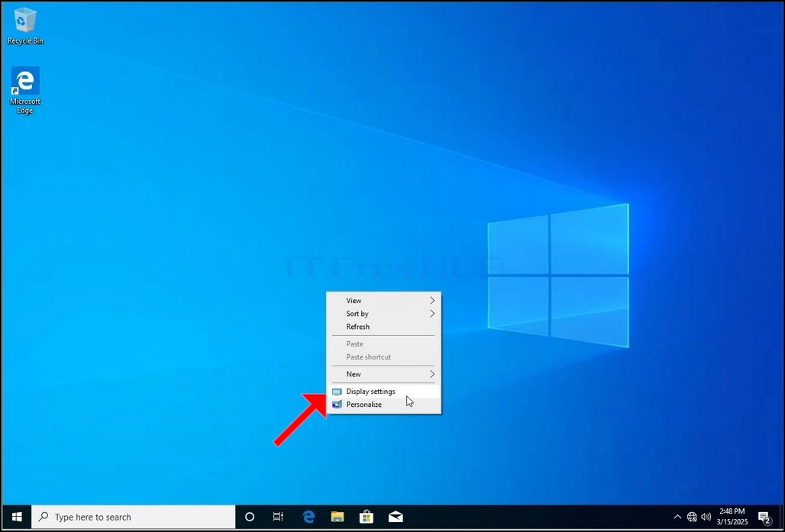Launch Edge from the taskbar
The height and width of the screenshot is (532, 785).
point(309,517)
